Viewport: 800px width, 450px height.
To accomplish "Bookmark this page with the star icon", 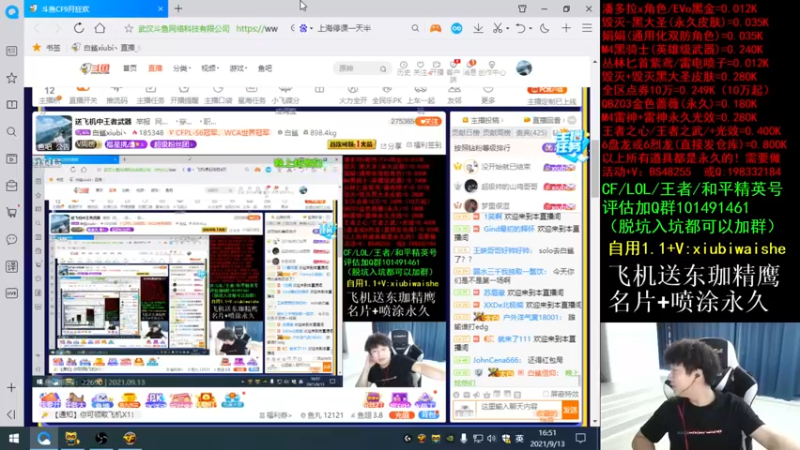I will point(129,29).
